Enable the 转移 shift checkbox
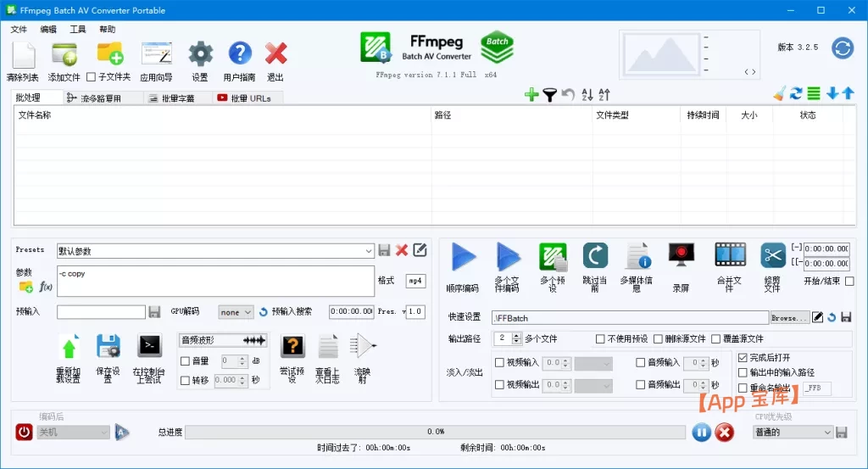 coord(186,381)
